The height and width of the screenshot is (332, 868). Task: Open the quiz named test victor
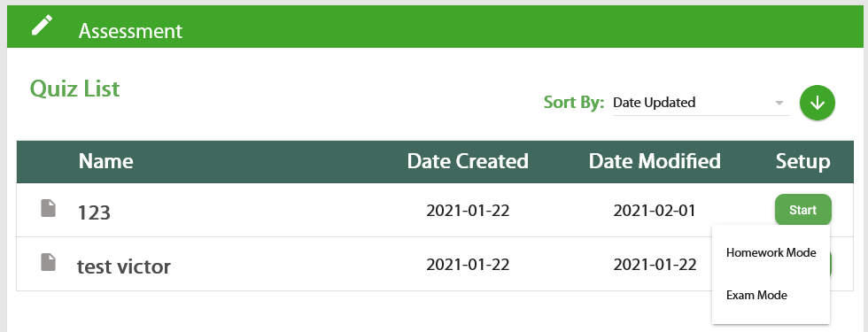(124, 266)
